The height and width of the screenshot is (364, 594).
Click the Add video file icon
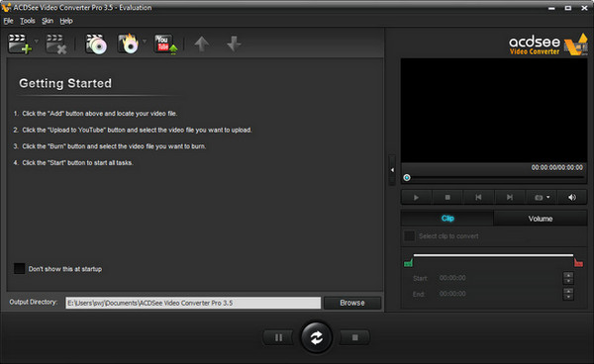pos(20,44)
